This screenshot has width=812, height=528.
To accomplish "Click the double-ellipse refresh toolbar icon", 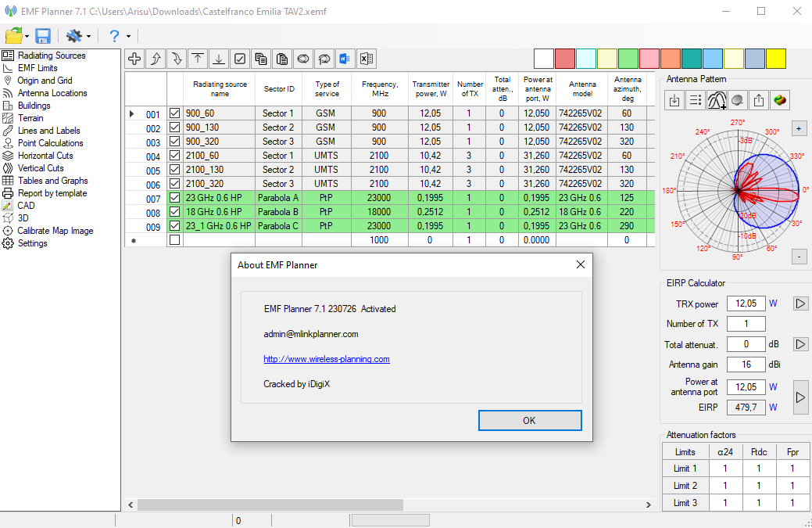I will click(x=303, y=59).
